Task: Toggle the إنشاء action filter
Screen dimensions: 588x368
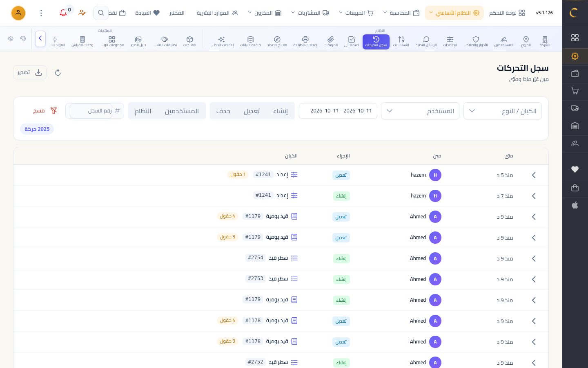Action: tap(281, 111)
